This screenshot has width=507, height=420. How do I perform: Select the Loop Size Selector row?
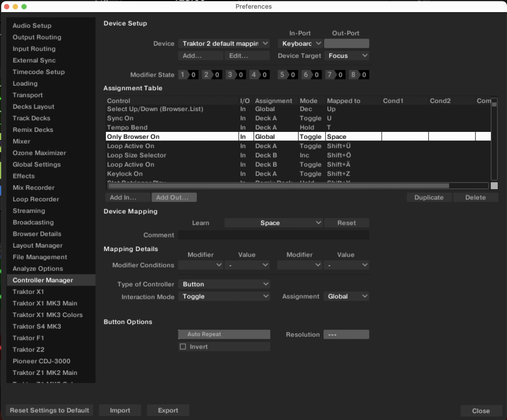[x=298, y=155]
